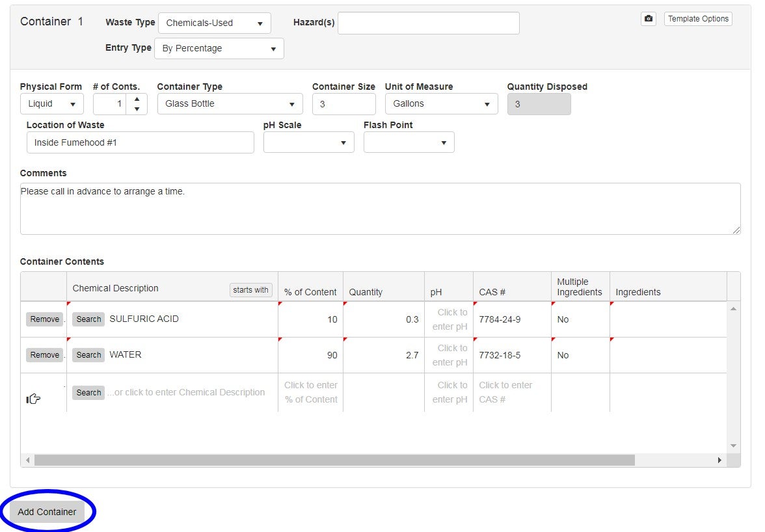Open the Flash Point dropdown

pos(409,142)
